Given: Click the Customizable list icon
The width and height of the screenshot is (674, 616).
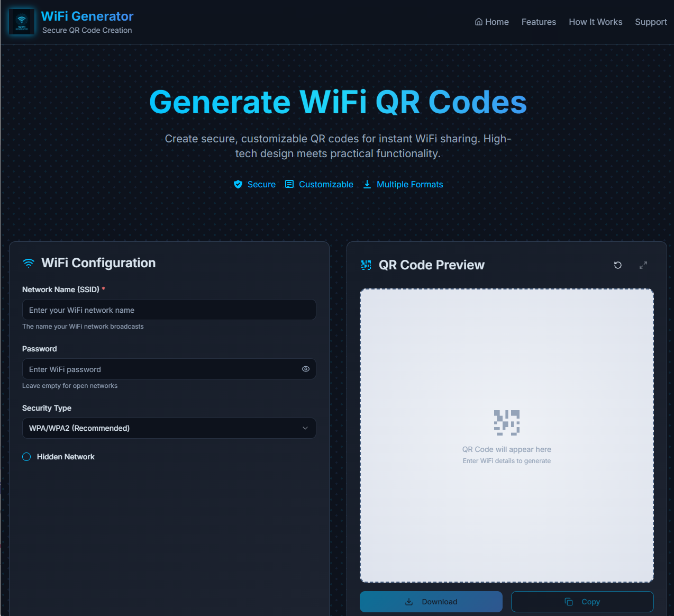Looking at the screenshot, I should [289, 184].
